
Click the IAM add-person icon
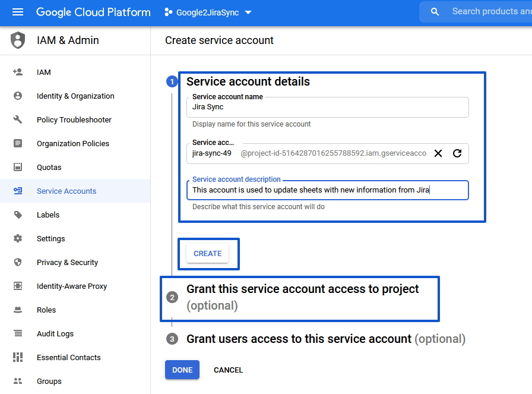[x=18, y=72]
